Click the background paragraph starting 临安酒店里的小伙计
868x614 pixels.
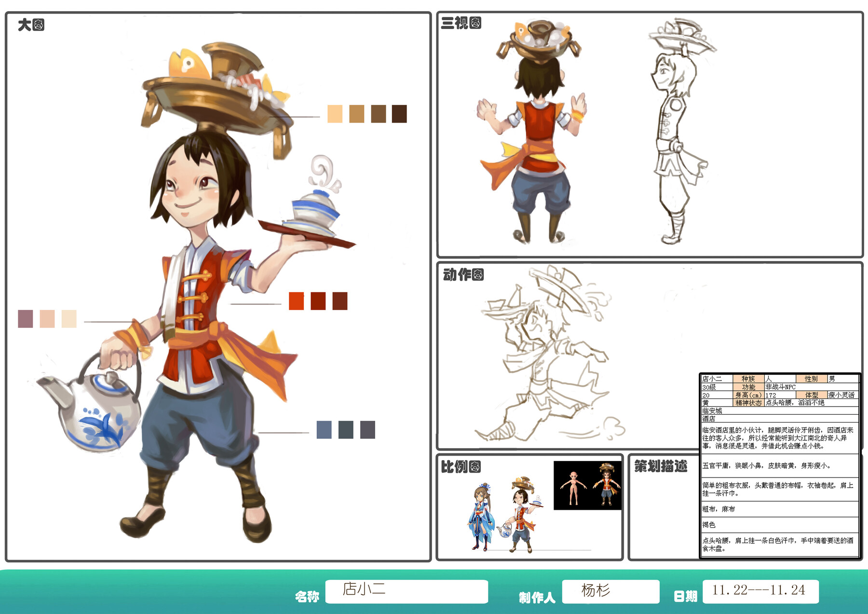[x=780, y=438]
